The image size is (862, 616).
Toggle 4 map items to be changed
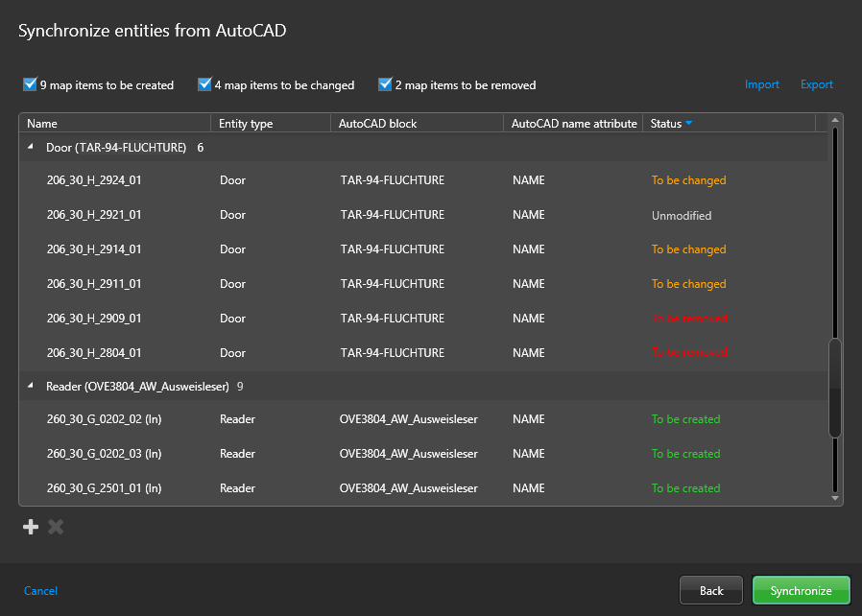pyautogui.click(x=204, y=84)
